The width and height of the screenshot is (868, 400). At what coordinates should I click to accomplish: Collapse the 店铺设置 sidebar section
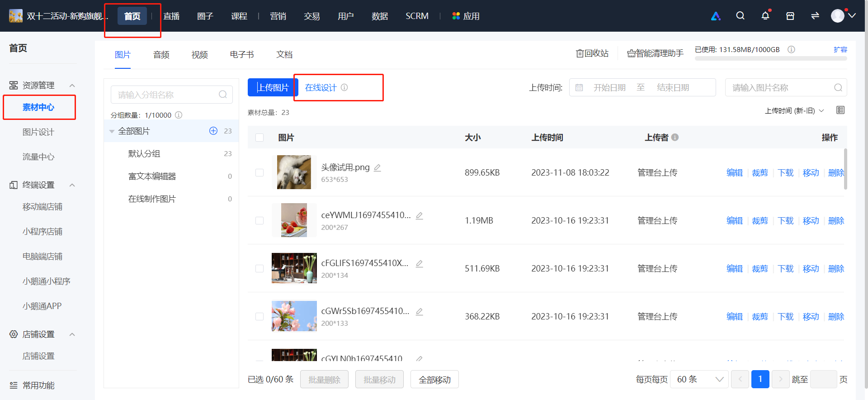pos(72,334)
